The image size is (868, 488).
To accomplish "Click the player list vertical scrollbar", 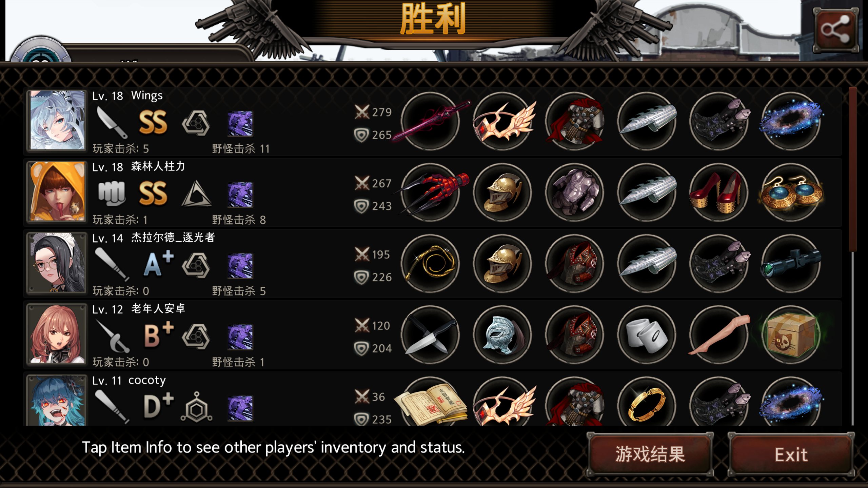I will point(853,256).
